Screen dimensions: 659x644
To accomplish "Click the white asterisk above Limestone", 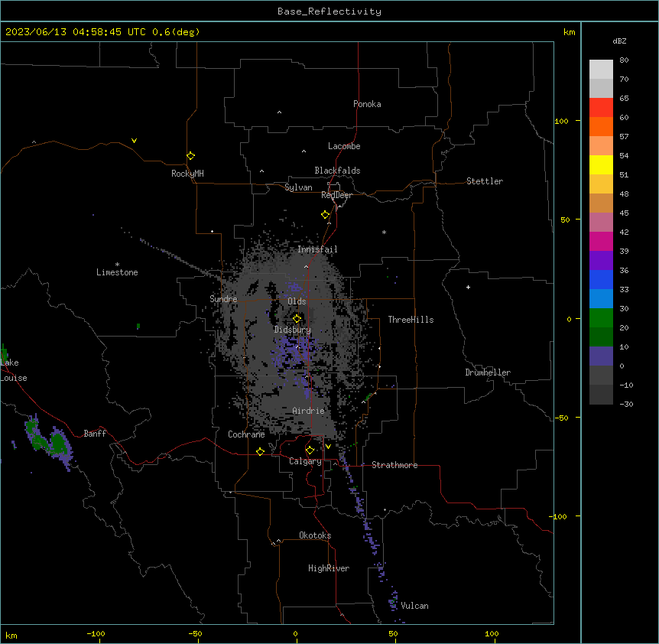I will [x=117, y=265].
